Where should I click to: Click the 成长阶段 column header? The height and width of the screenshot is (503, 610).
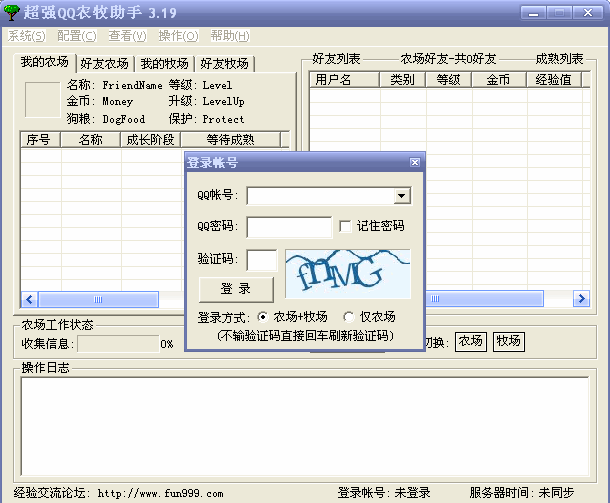click(151, 140)
